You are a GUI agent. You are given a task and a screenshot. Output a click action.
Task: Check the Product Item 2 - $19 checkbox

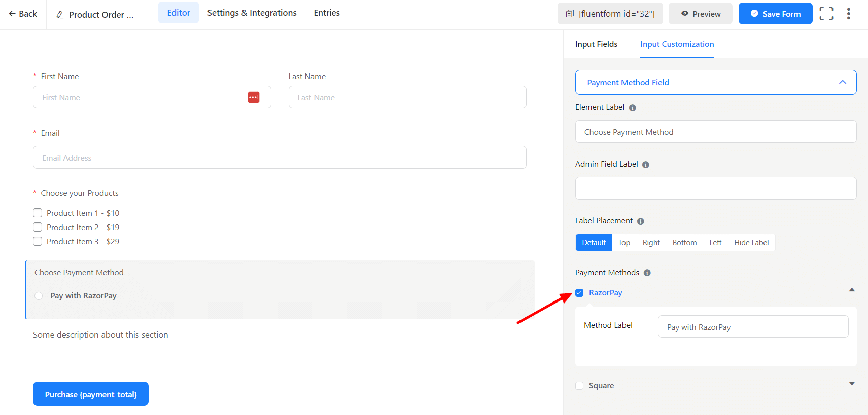(38, 227)
